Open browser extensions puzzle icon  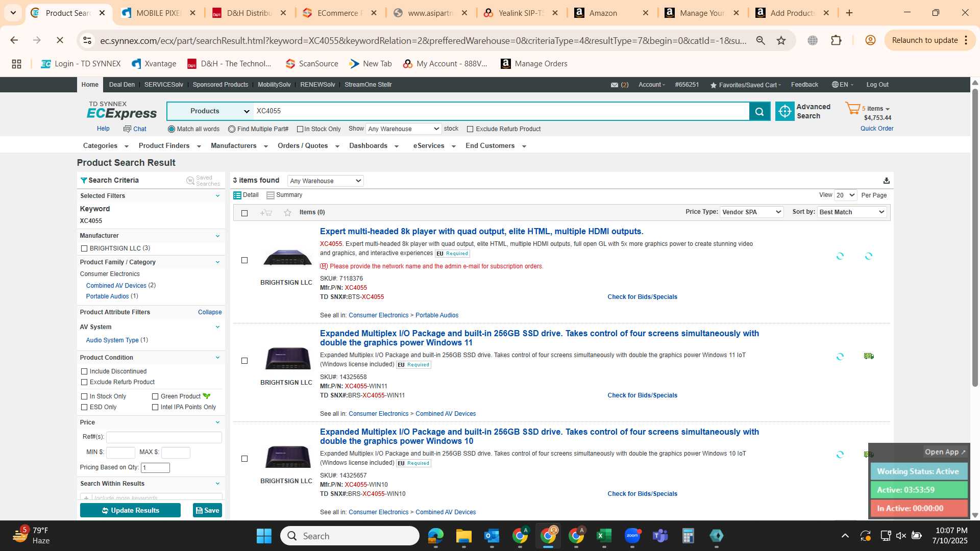pos(836,40)
